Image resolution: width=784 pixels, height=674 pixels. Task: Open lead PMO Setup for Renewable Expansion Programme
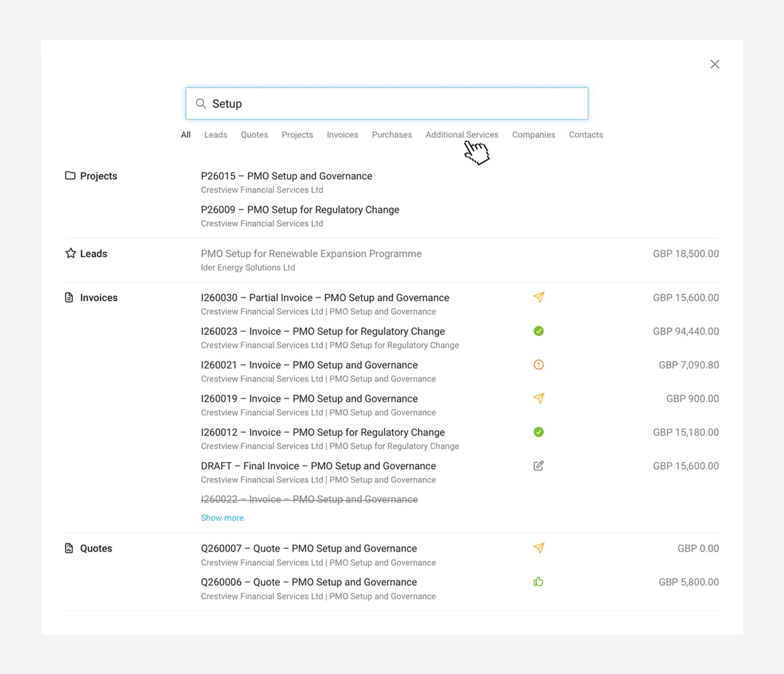coord(311,254)
